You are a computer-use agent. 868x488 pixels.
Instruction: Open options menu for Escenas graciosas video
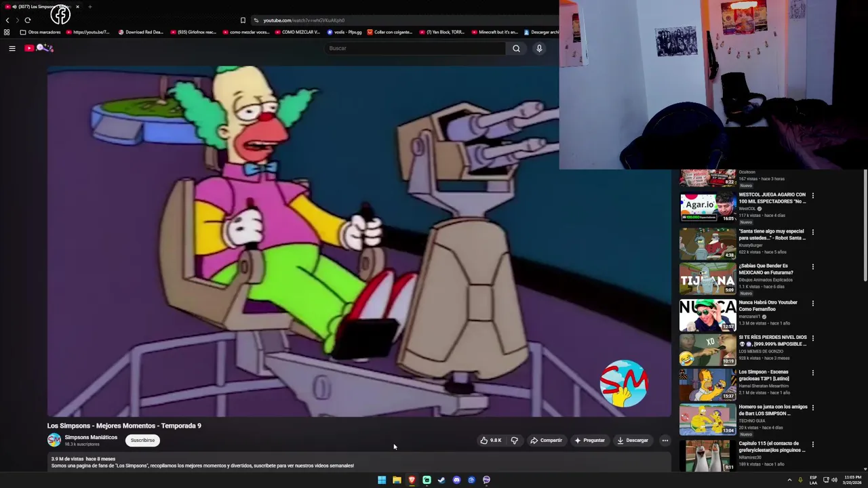812,373
